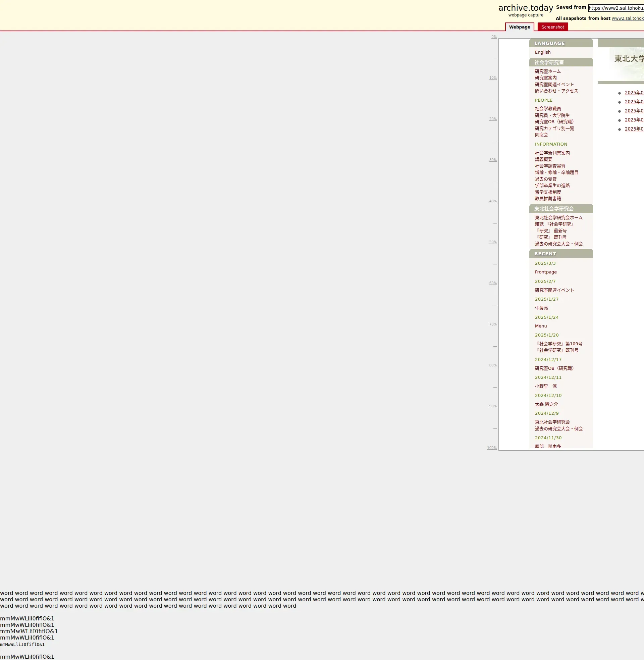Switch to the Screenshot tab
This screenshot has height=660, width=644.
tap(552, 27)
